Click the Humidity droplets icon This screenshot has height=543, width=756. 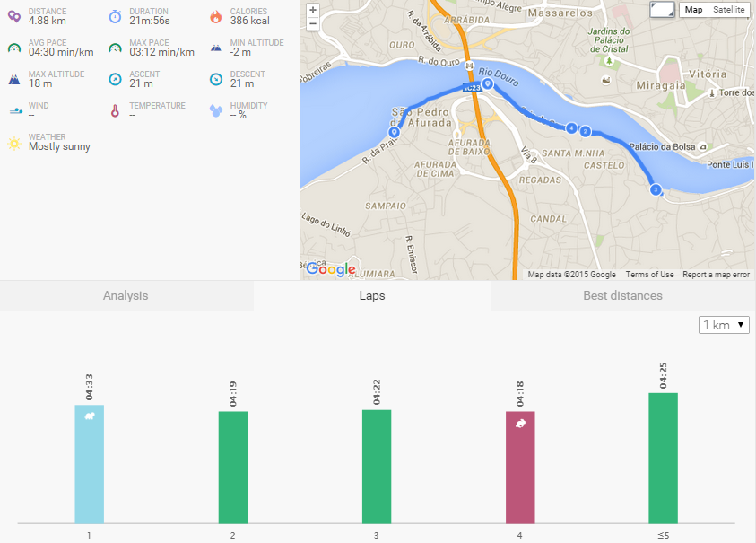(x=215, y=111)
